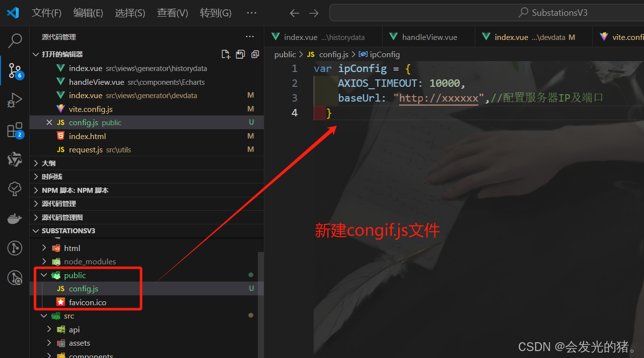This screenshot has width=644, height=358.
Task: Switch to the handleView.vue tab
Action: coord(429,37)
